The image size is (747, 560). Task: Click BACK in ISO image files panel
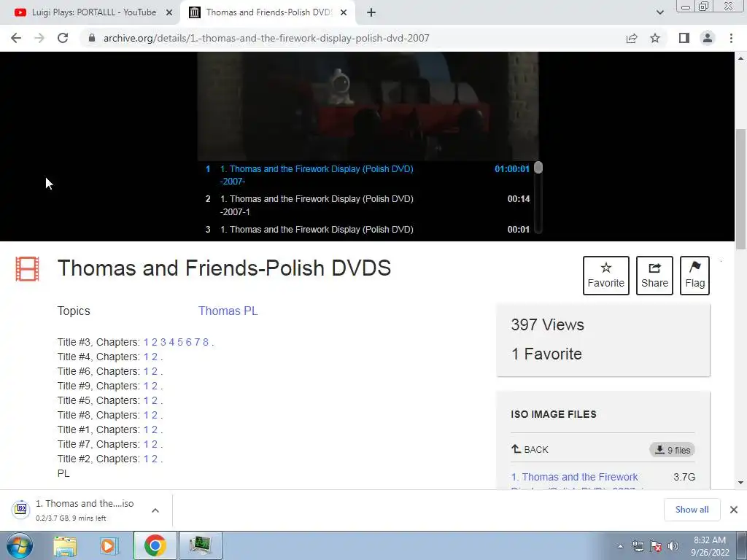(530, 449)
